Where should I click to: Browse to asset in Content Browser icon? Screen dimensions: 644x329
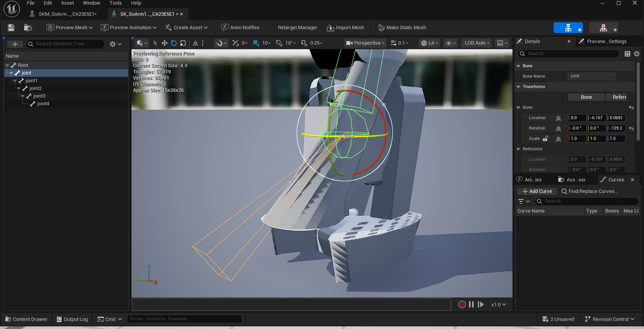[x=28, y=28]
